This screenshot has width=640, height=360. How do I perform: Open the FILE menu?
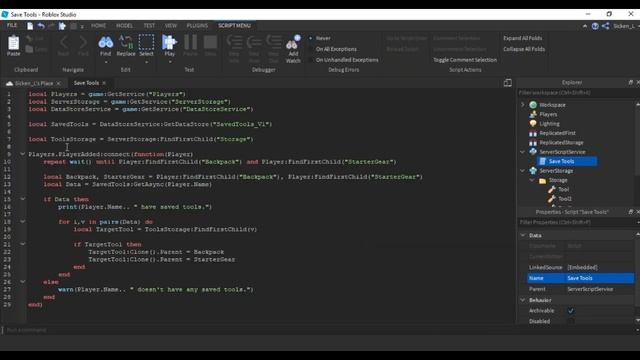(x=12, y=25)
